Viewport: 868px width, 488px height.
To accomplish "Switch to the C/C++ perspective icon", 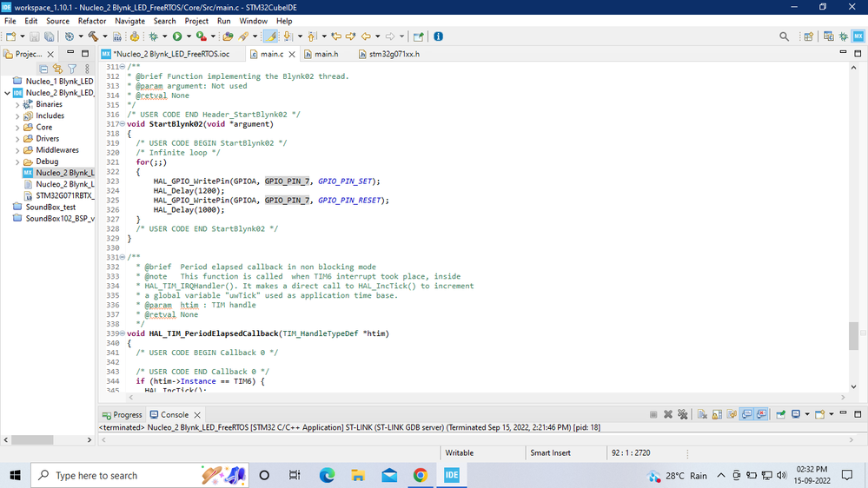I will pyautogui.click(x=829, y=36).
